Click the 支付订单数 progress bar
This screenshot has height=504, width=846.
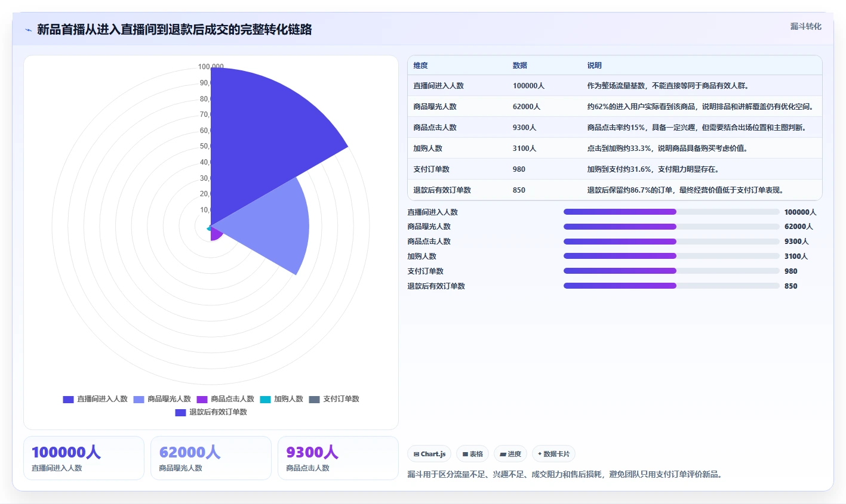671,271
